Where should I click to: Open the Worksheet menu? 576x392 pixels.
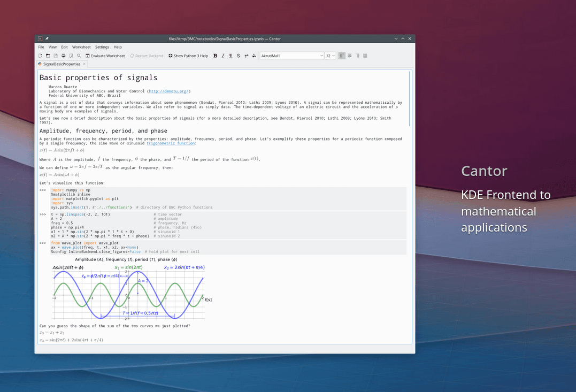[x=81, y=47]
